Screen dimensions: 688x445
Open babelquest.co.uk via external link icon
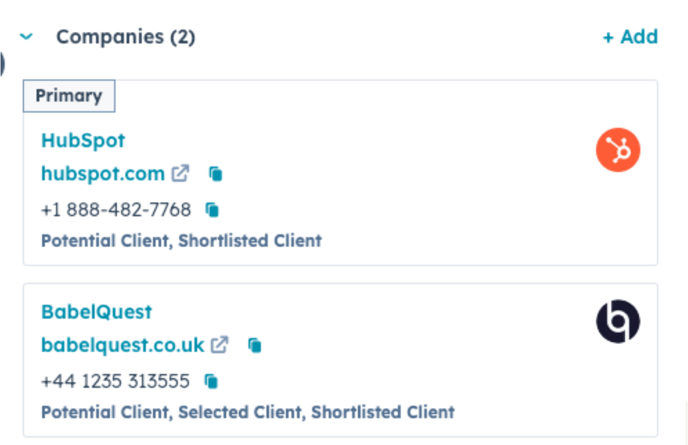tap(219, 345)
